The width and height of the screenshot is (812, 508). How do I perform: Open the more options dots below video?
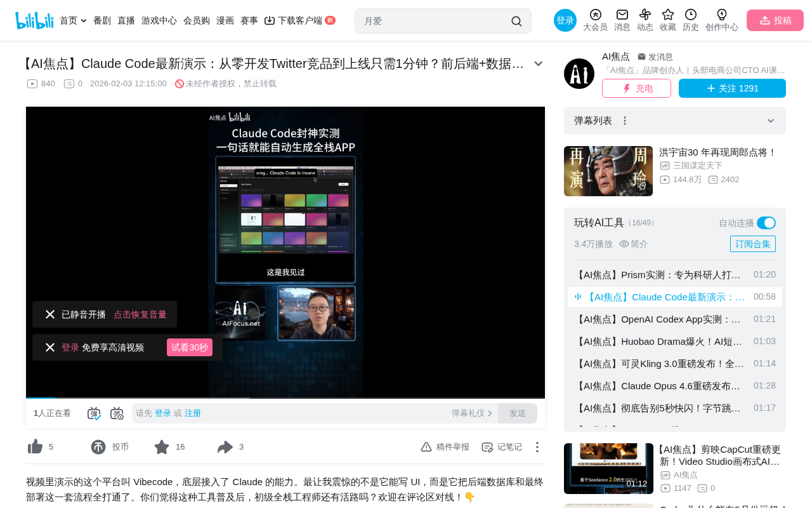[537, 447]
